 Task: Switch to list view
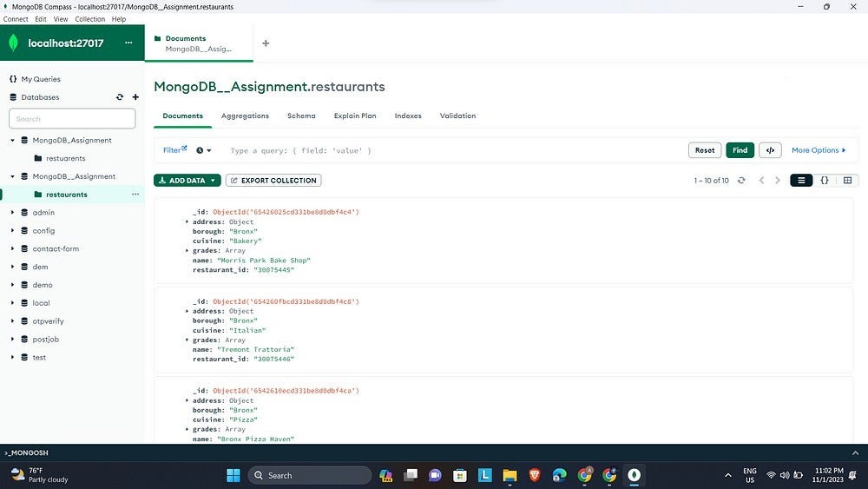pyautogui.click(x=801, y=181)
